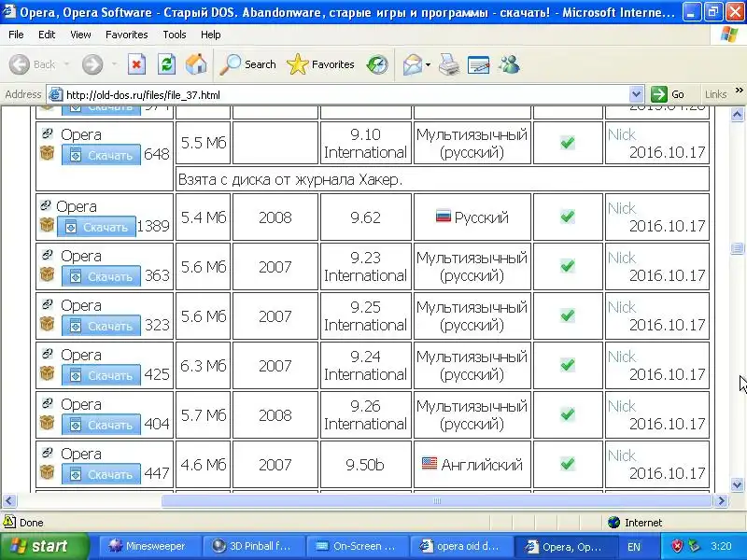
Task: Open the Mail button dropdown arrow
Action: tap(428, 64)
